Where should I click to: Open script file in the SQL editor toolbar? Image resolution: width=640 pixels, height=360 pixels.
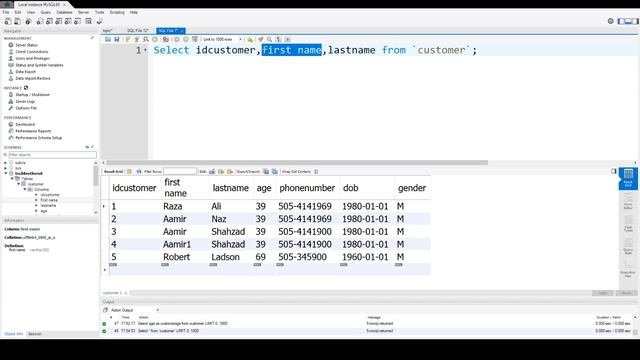tap(108, 40)
